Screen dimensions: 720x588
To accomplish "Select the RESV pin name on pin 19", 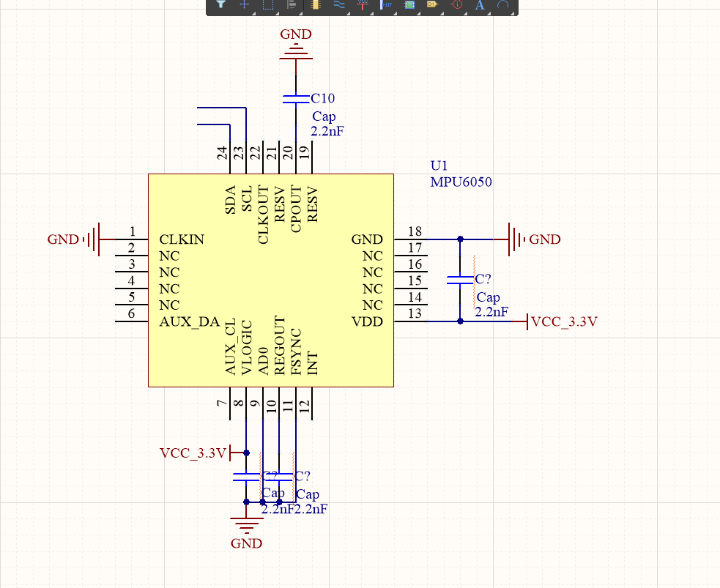I will tap(313, 204).
